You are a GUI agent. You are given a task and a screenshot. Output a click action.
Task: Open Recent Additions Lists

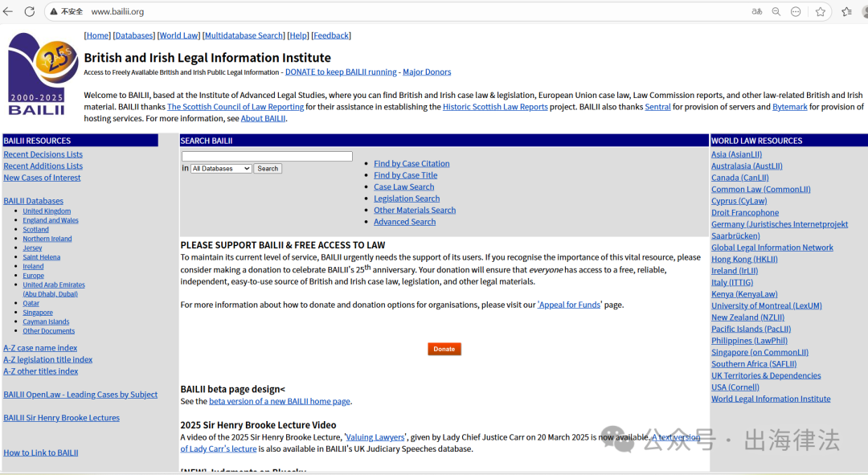point(43,166)
